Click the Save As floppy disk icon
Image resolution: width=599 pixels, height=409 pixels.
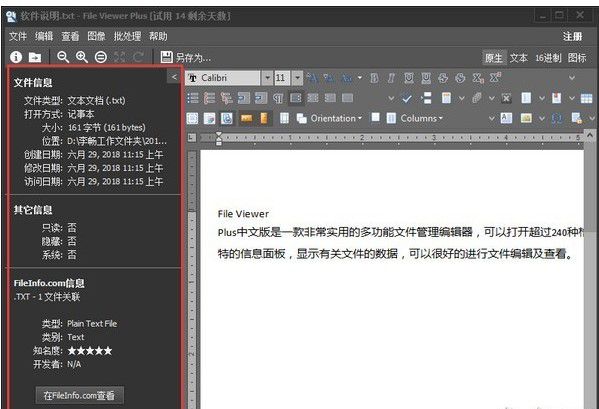click(167, 57)
